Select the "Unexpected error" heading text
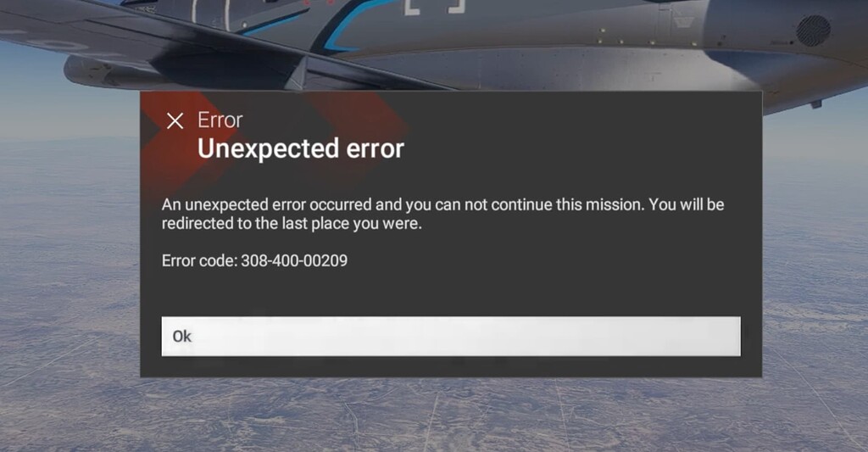Viewport: 868px width, 452px height. point(301,148)
